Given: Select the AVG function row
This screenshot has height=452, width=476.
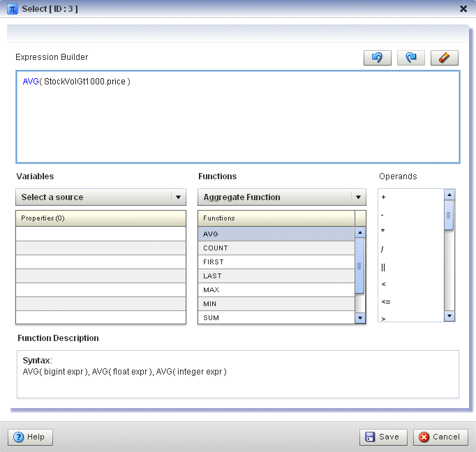Looking at the screenshot, I should coord(276,234).
